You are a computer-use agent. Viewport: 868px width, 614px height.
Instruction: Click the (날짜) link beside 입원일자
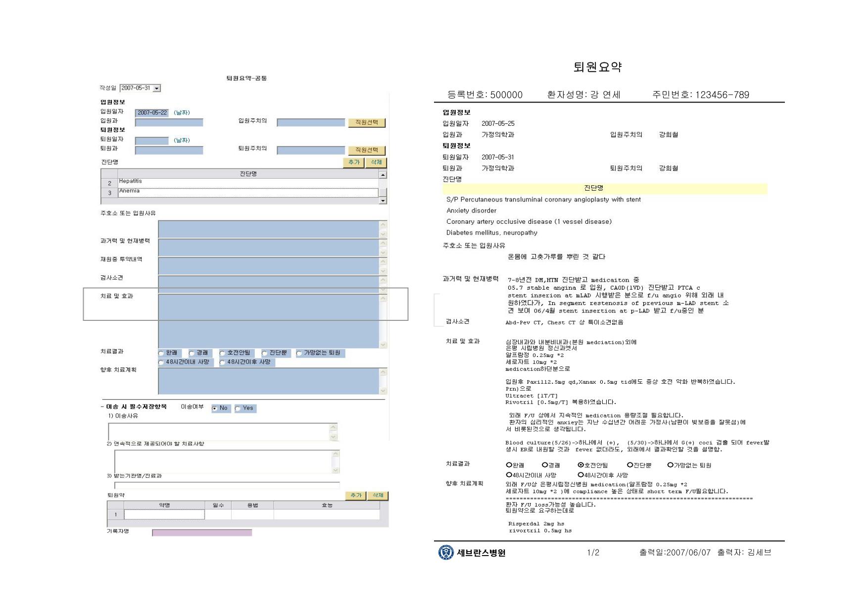click(x=182, y=113)
